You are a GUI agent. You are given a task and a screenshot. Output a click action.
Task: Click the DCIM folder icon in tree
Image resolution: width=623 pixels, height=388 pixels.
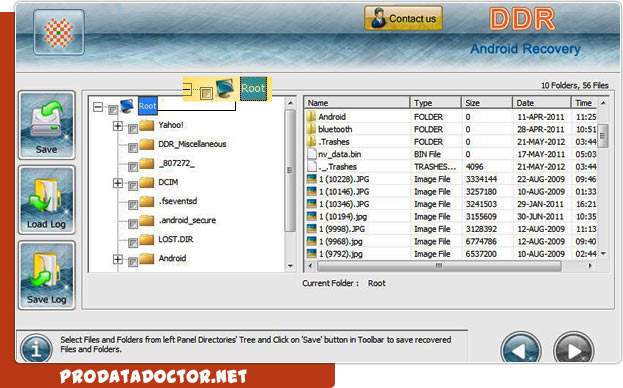click(x=147, y=182)
